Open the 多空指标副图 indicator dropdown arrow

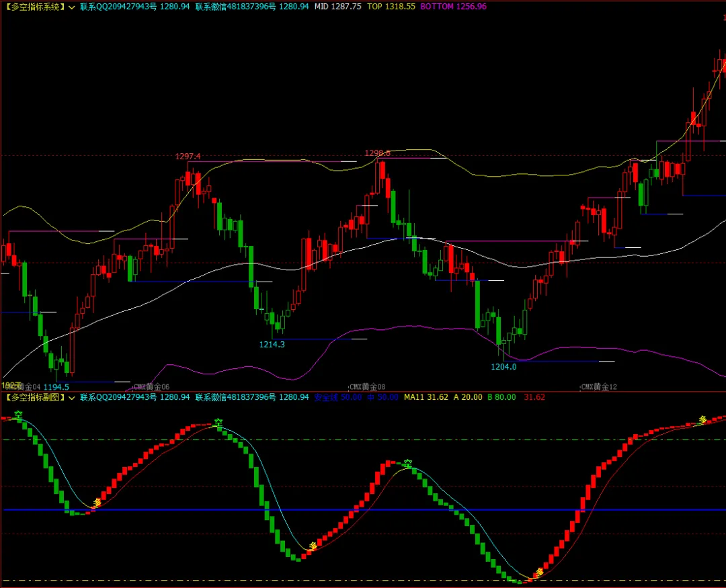pyautogui.click(x=72, y=398)
